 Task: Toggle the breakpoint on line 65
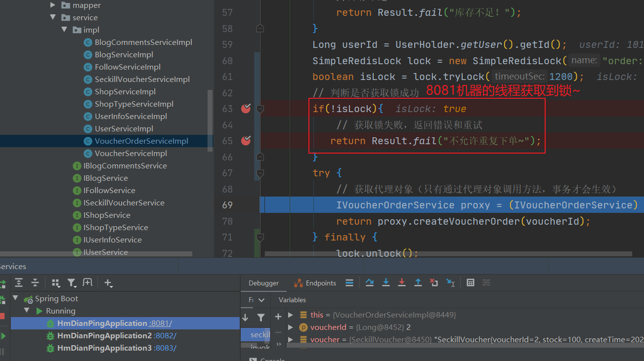pos(246,141)
